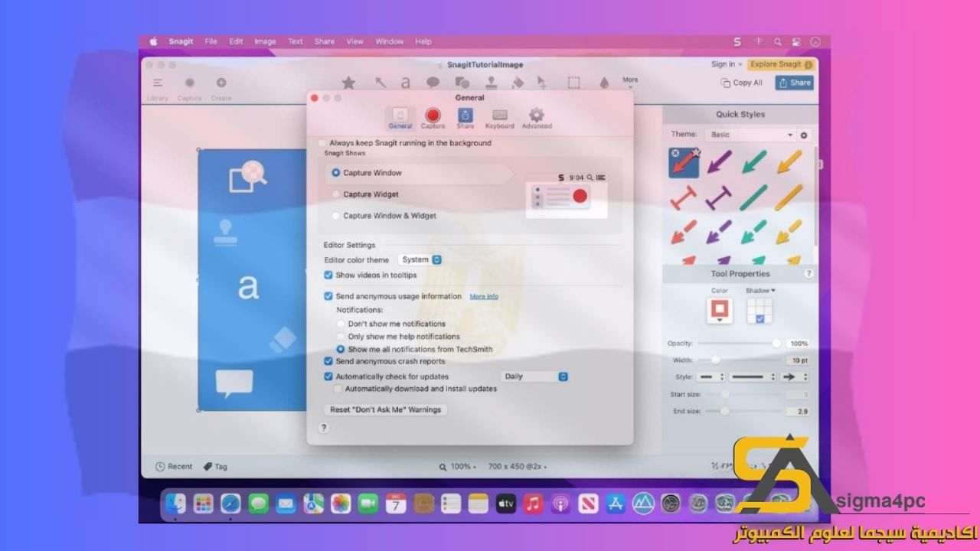Choose the yellow arrow quick style in top row

(789, 162)
